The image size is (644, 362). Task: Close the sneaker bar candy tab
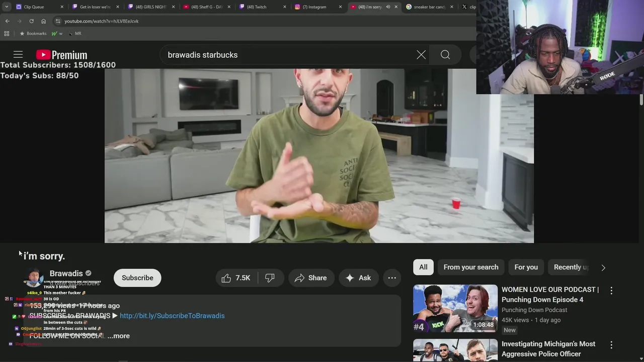tap(451, 7)
